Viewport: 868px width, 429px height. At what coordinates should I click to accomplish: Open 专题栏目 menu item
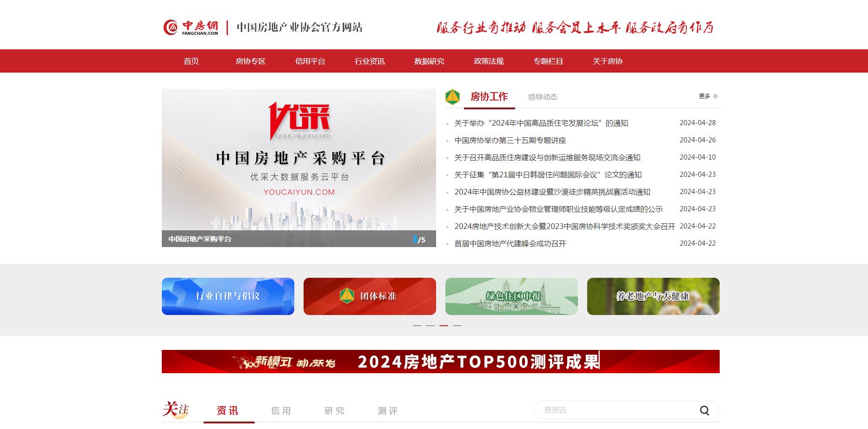pyautogui.click(x=548, y=61)
